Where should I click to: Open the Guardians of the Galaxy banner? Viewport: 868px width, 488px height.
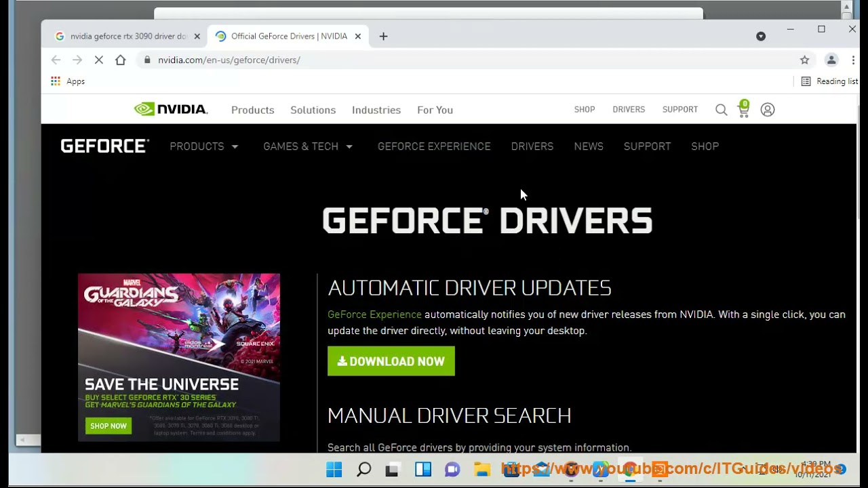click(179, 358)
